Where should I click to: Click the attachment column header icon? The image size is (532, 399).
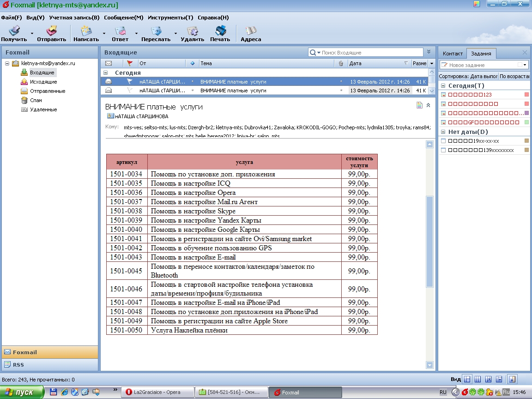click(341, 63)
